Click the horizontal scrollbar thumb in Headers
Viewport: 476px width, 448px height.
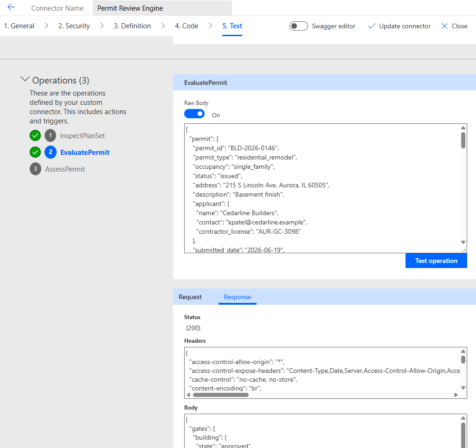(221, 395)
